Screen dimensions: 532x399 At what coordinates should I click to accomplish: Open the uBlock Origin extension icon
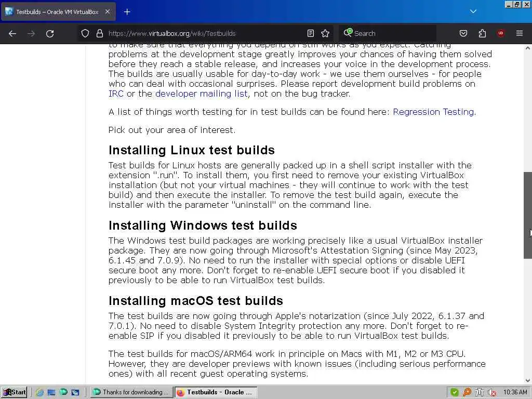tap(500, 33)
